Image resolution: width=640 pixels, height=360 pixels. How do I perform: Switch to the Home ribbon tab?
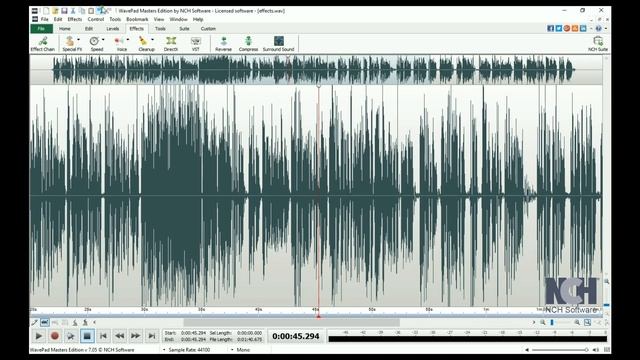pyautogui.click(x=64, y=29)
